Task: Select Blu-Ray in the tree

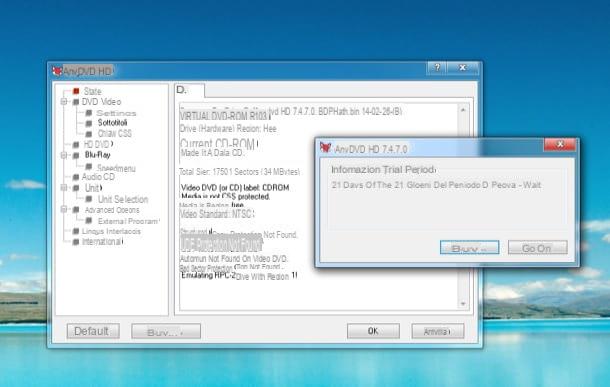Action: pyautogui.click(x=98, y=155)
